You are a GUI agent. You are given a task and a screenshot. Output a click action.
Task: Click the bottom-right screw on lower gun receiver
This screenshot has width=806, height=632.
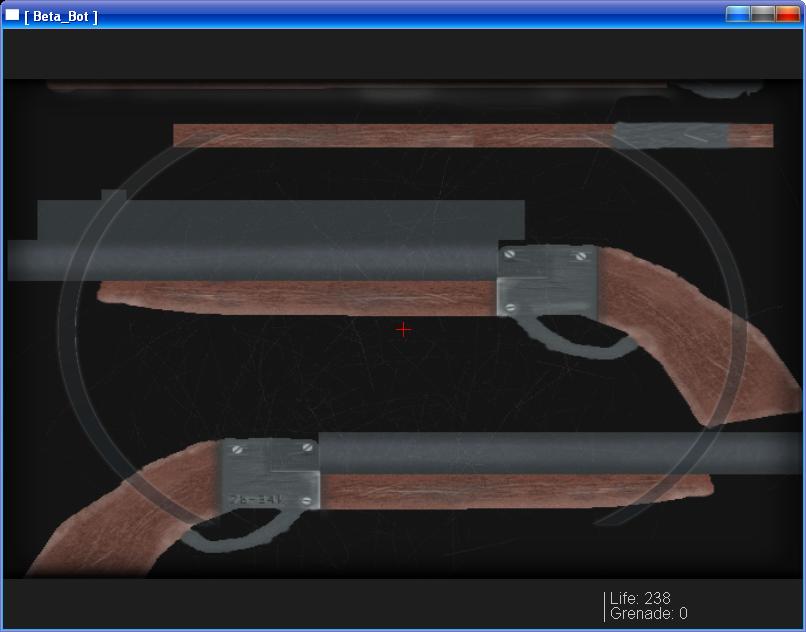point(308,500)
